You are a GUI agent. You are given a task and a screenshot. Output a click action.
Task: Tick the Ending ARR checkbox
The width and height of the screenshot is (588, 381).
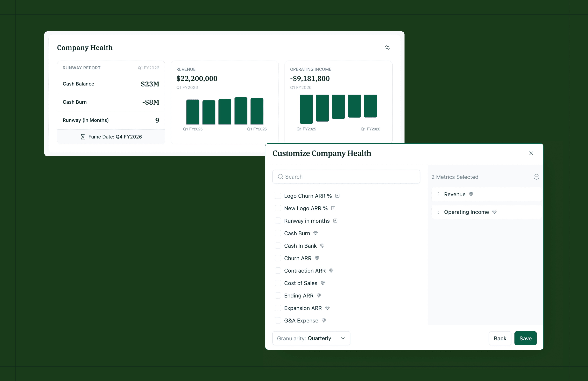[278, 296]
